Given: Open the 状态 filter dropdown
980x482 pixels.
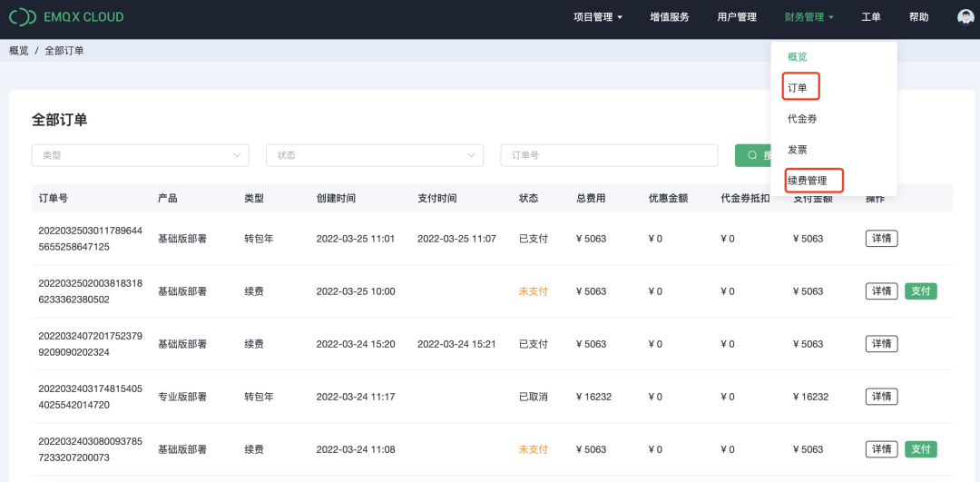Looking at the screenshot, I should (x=375, y=155).
